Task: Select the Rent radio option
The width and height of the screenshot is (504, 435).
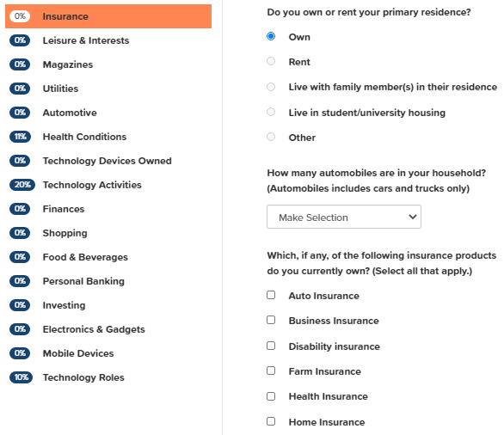Action: click(x=271, y=61)
